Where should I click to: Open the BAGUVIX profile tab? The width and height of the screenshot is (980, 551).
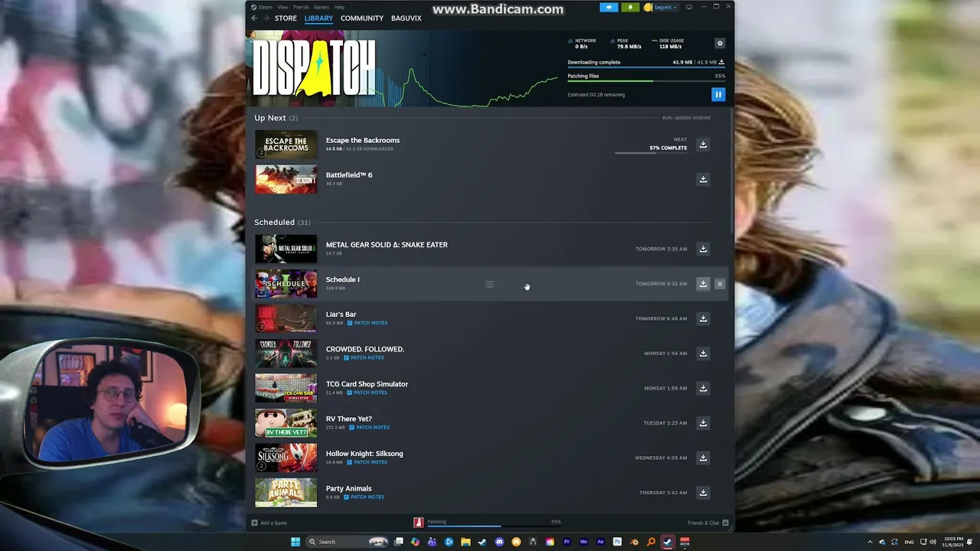(406, 18)
